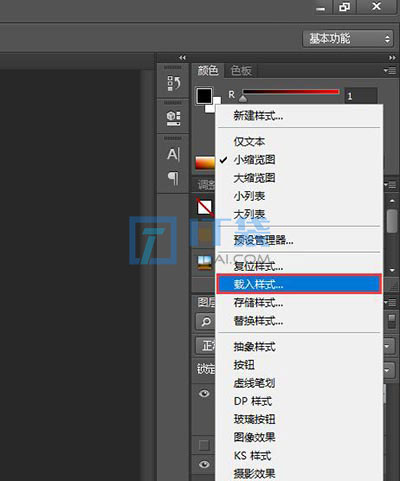Screen dimensions: 400x481
Task: Toggle visibility eye of the lower layer
Action: 204,464
